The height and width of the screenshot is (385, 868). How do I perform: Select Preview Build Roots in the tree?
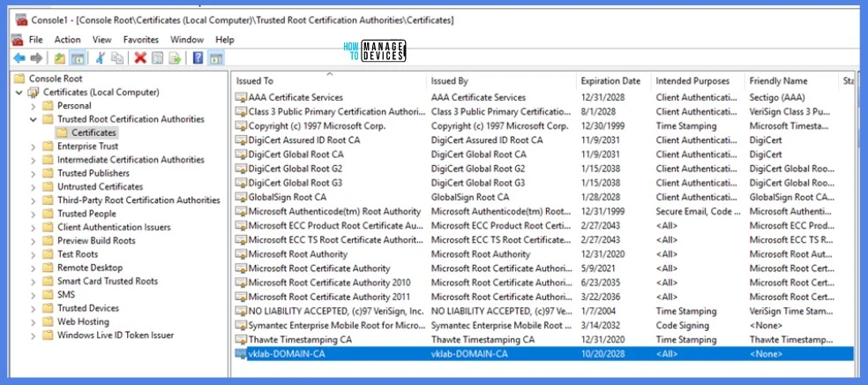(96, 241)
